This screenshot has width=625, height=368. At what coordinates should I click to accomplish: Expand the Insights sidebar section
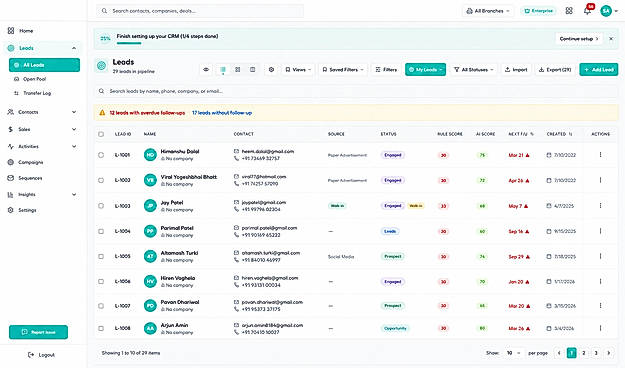tap(74, 195)
